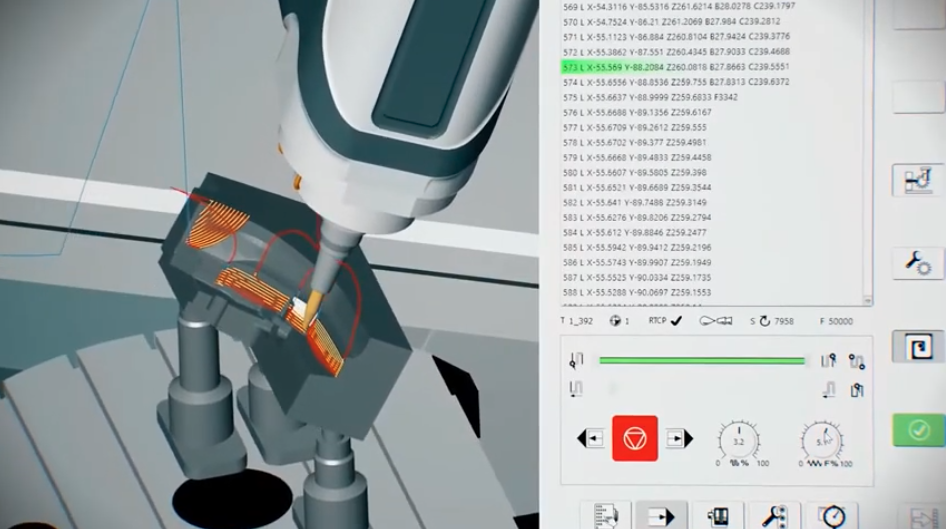Click the wrench with list icon

pos(773,516)
